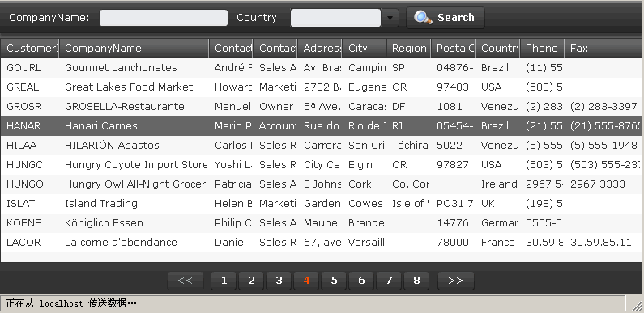Select current page 4 in pager
The height and width of the screenshot is (313, 644).
306,281
